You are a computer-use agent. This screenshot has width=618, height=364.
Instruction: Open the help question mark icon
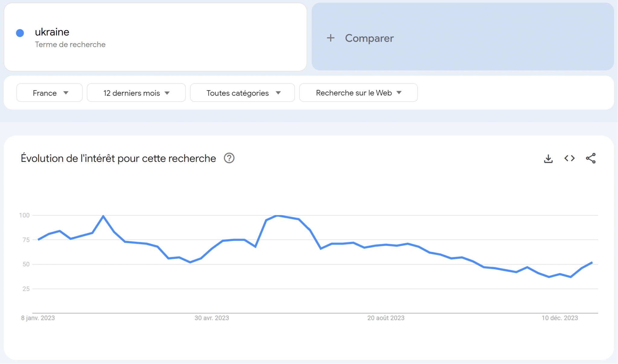[x=229, y=158]
